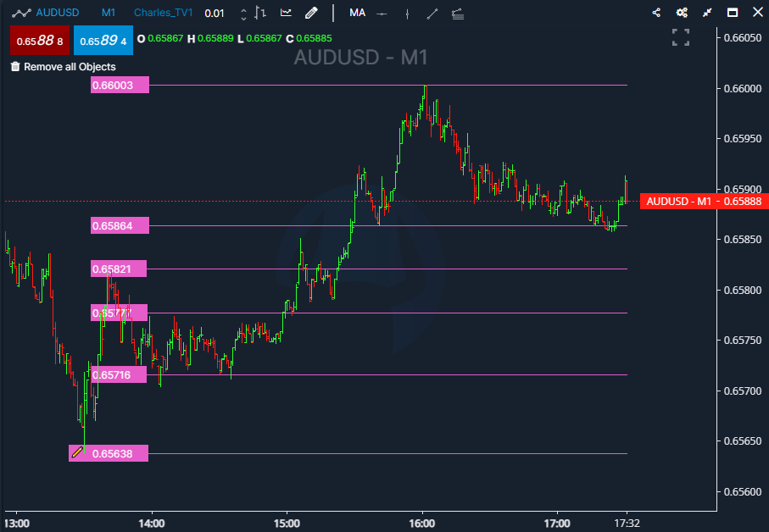Click the 0.66000 price axis label
Image resolution: width=769 pixels, height=532 pixels.
[743, 89]
